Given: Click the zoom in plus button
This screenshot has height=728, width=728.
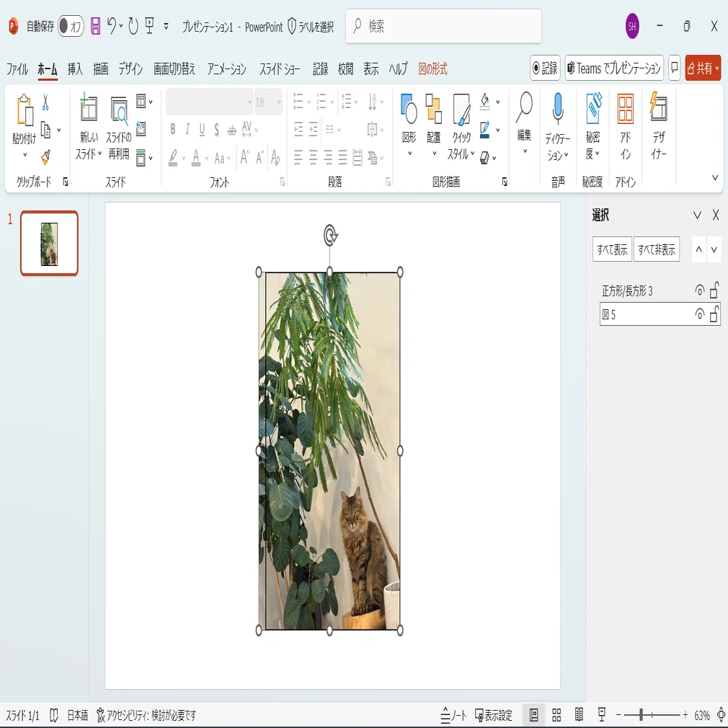Looking at the screenshot, I should point(685,715).
